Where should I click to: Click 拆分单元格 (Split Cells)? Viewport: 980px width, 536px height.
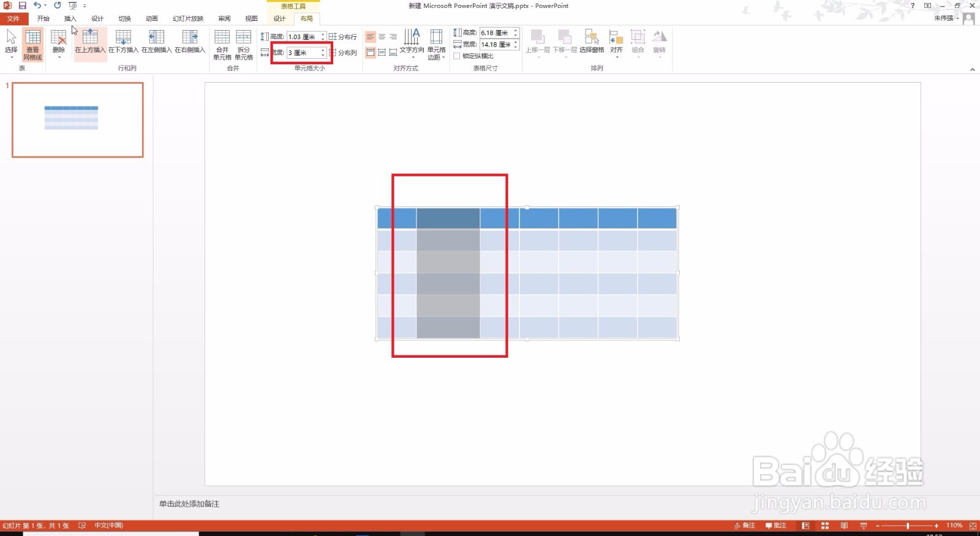pos(244,44)
